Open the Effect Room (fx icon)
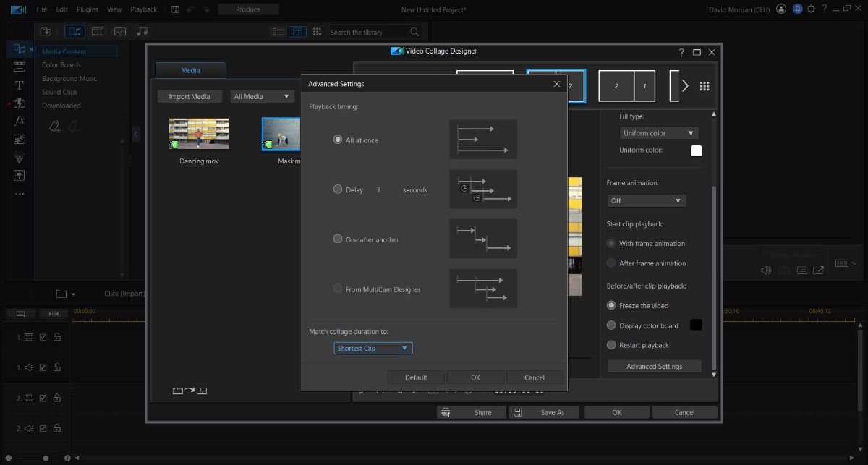The height and width of the screenshot is (465, 868). [20, 121]
